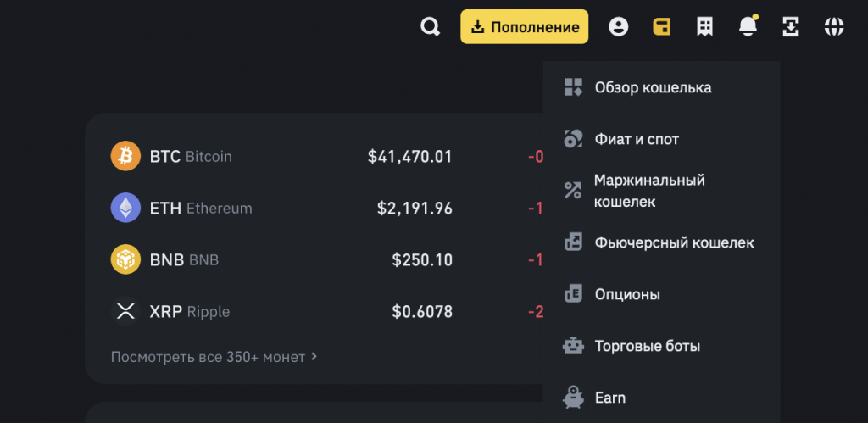Image resolution: width=868 pixels, height=423 pixels.
Task: Open Маржинальный кошелек menu entry
Action: (x=649, y=191)
